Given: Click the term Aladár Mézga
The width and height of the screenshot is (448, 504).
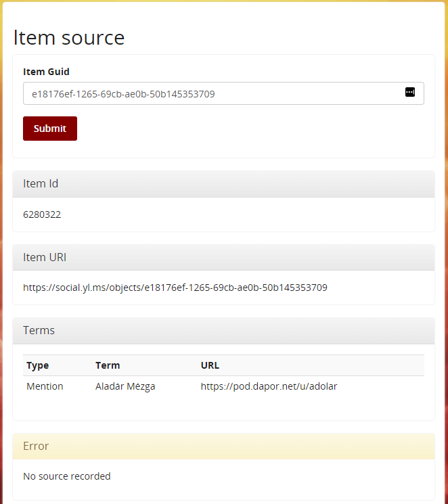Looking at the screenshot, I should (125, 386).
